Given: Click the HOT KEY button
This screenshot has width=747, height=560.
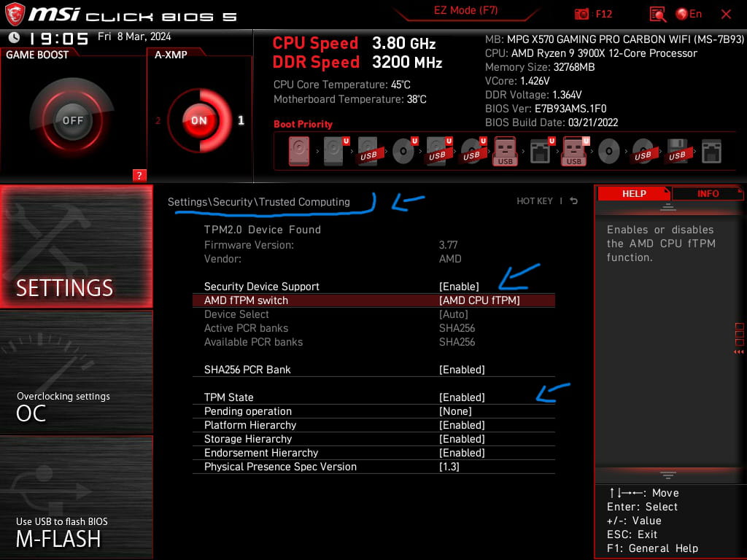Looking at the screenshot, I should click(535, 201).
